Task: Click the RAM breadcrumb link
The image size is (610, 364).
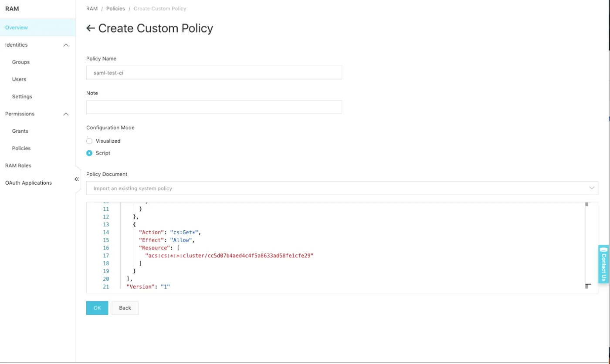Action: click(92, 9)
